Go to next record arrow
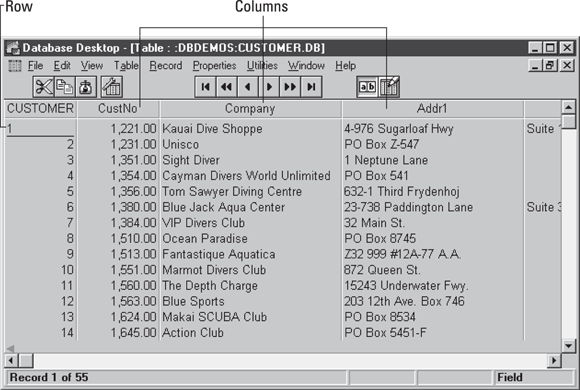Viewport: 580px width, 390px height. tap(269, 87)
